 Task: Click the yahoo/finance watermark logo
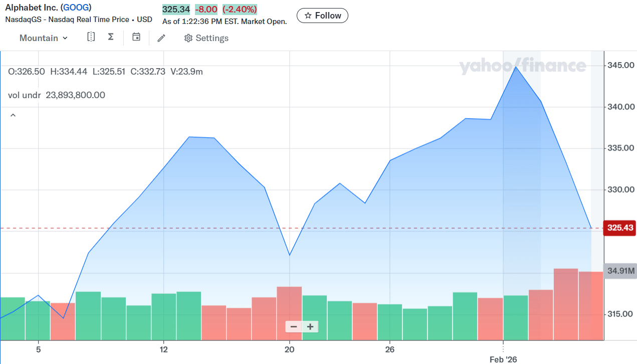coord(523,66)
